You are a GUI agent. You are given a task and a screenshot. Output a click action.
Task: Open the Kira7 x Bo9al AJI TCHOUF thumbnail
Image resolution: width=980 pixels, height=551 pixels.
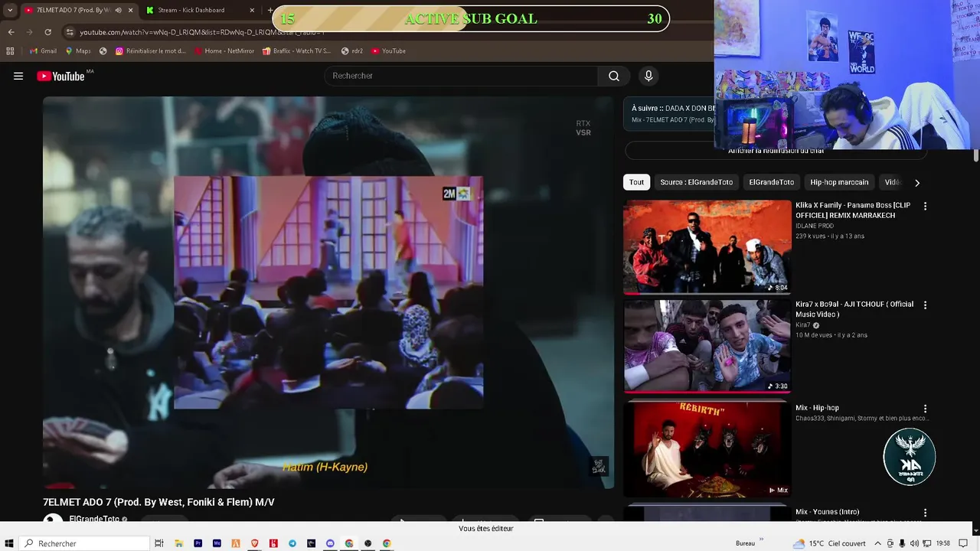[x=707, y=346]
